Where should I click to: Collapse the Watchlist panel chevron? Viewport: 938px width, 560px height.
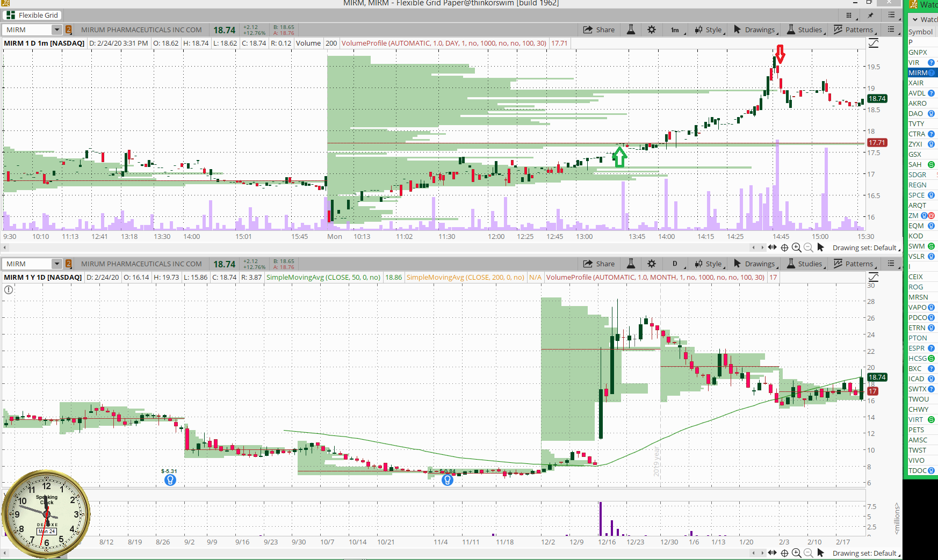(x=915, y=20)
